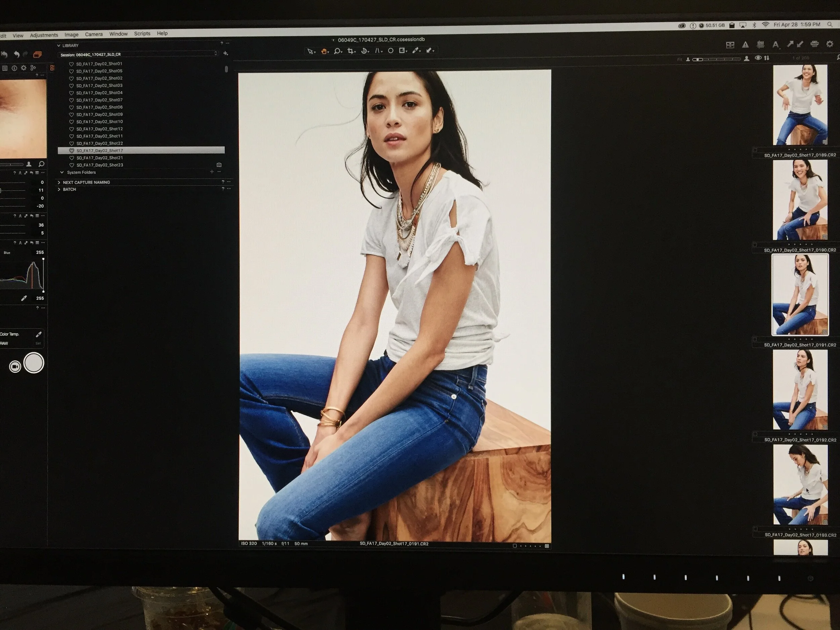Open the Adjustments menu

44,35
